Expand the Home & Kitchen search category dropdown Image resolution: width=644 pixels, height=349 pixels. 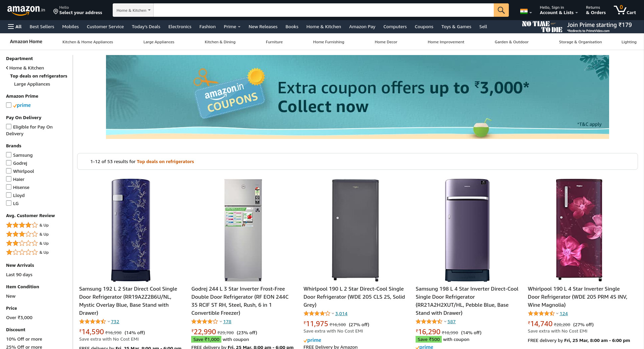click(133, 10)
